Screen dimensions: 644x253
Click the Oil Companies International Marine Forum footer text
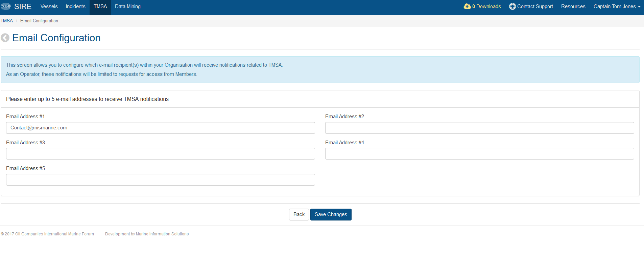[x=47, y=234]
